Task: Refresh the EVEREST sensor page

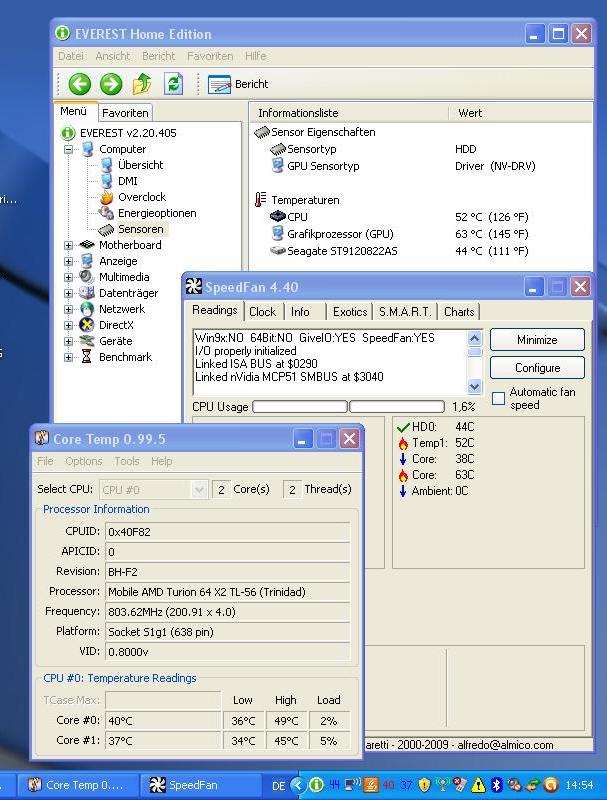Action: tap(173, 84)
